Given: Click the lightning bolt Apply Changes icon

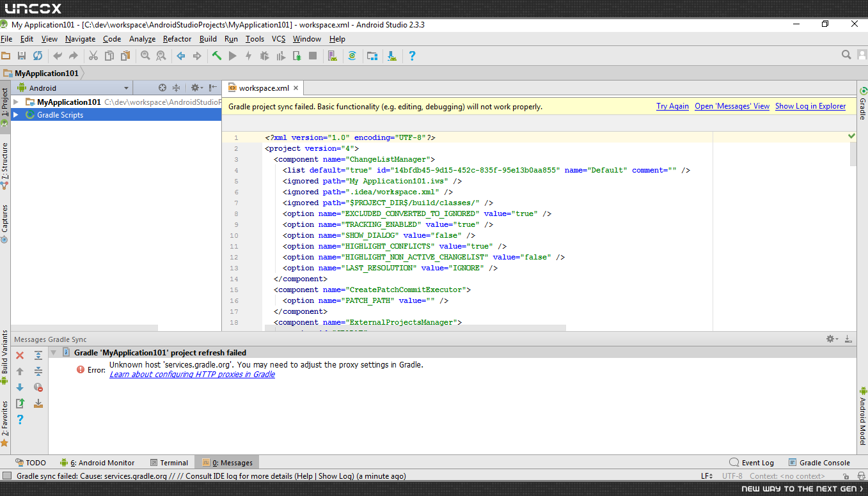Looking at the screenshot, I should pyautogui.click(x=249, y=56).
